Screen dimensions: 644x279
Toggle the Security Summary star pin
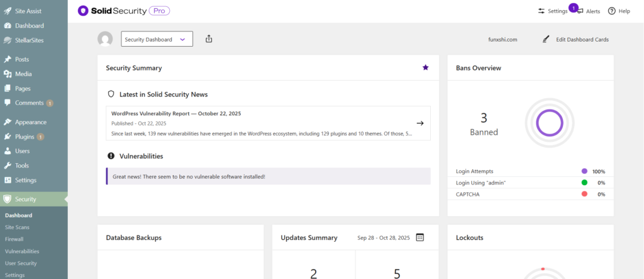[425, 67]
